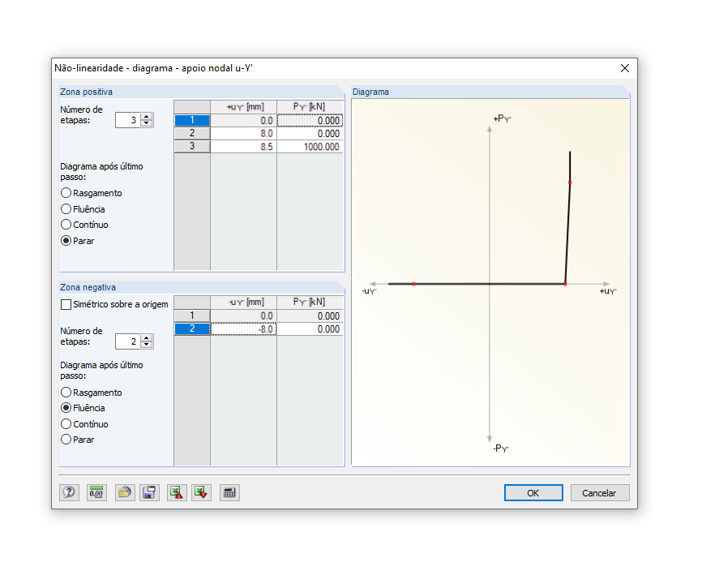Open the units and decimal places settings
719x588 pixels.
(x=96, y=492)
